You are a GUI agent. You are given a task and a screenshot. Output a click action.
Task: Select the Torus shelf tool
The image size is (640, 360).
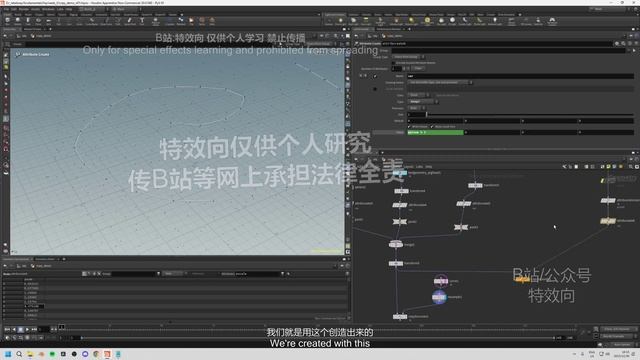(38, 21)
